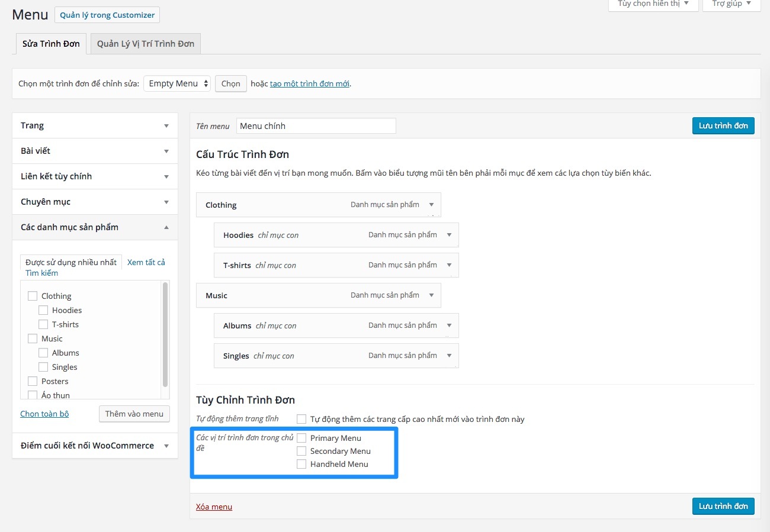Expand the T-shirts menu item arrow
770x532 pixels.
tap(449, 265)
